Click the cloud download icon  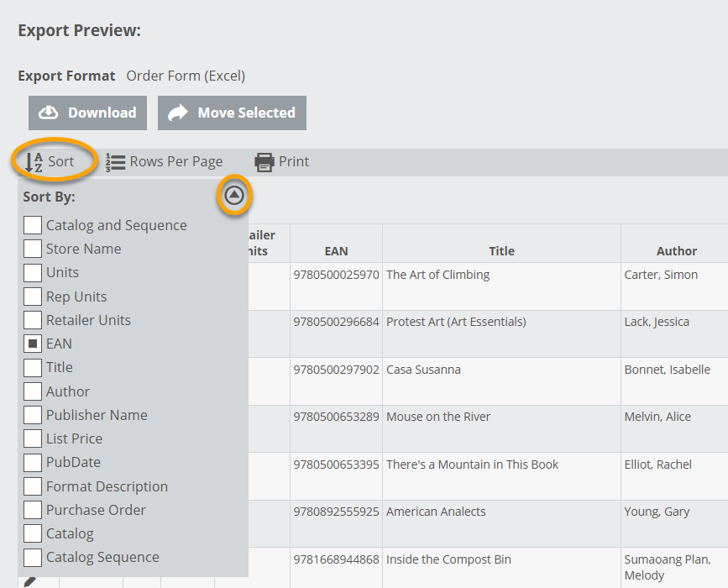[50, 113]
